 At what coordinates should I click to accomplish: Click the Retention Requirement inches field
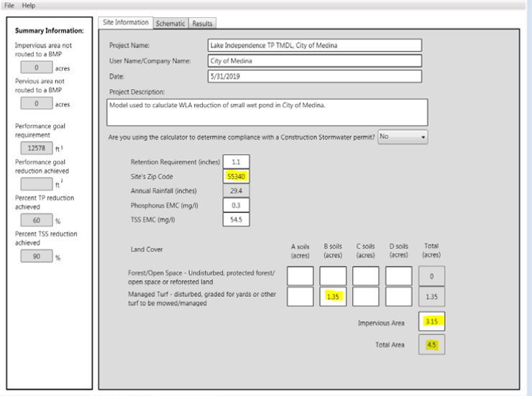tap(236, 161)
